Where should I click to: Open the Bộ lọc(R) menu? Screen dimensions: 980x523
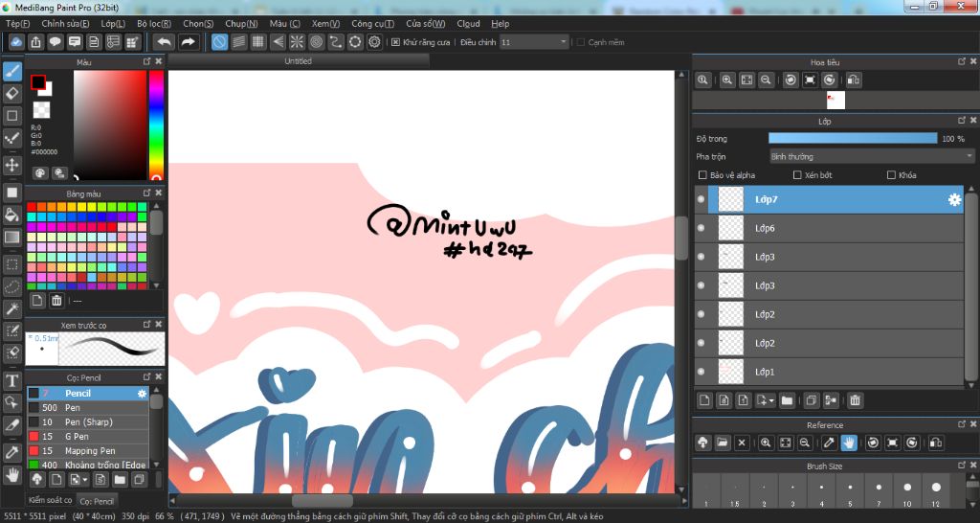[x=154, y=24]
